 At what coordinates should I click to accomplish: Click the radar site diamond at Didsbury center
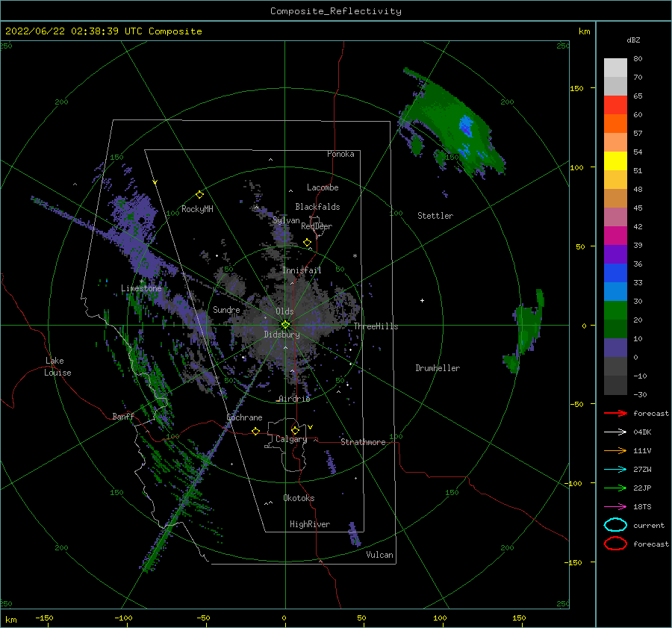click(285, 325)
